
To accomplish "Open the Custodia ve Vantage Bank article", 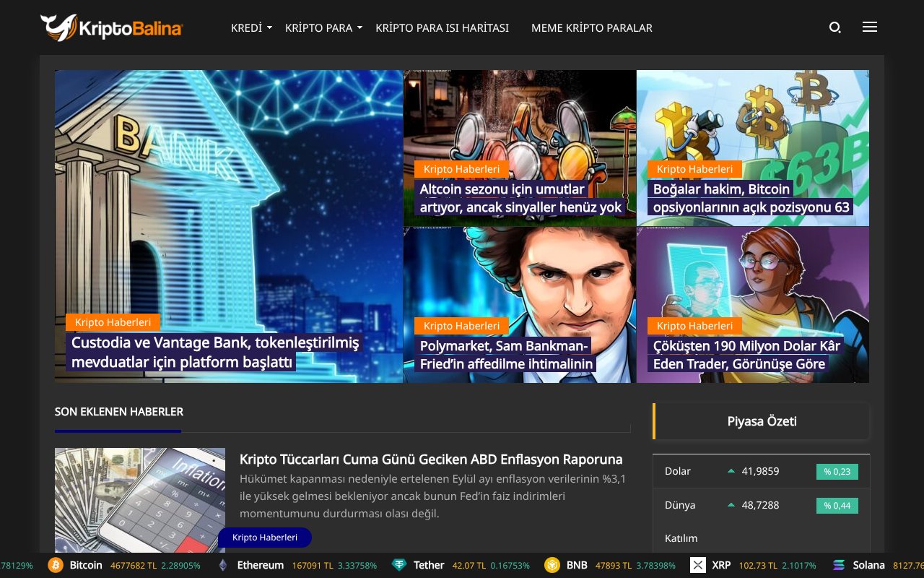I will click(x=214, y=353).
